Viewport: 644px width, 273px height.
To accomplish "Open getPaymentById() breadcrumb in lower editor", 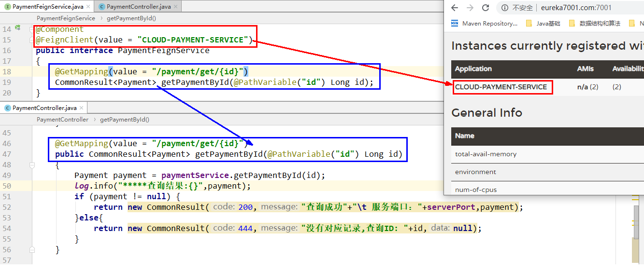I will (125, 120).
